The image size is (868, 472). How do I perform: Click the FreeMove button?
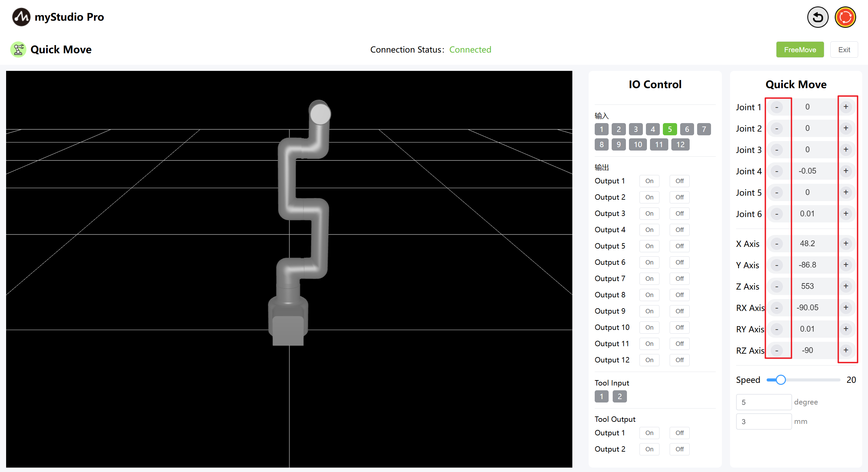coord(800,50)
